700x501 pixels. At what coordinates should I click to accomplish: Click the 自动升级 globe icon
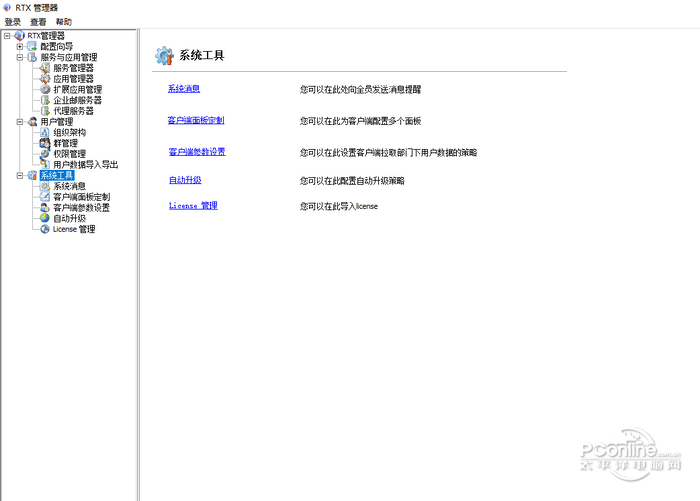pos(45,218)
